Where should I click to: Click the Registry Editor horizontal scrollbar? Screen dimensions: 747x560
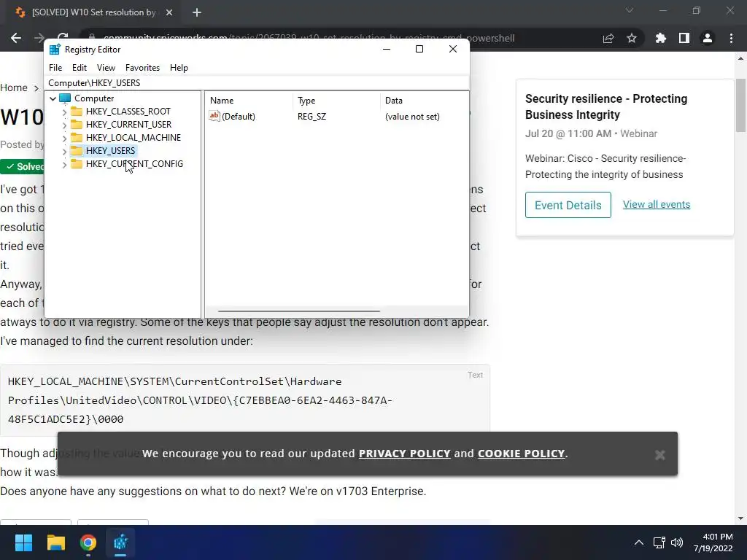coord(298,311)
